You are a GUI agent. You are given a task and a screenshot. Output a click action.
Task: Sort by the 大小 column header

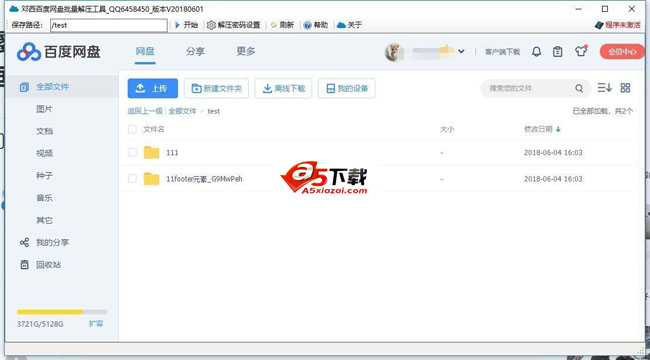(447, 129)
